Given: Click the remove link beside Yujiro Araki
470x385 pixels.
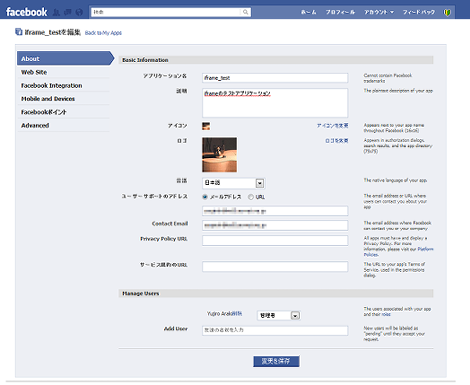Looking at the screenshot, I should click(x=237, y=314).
